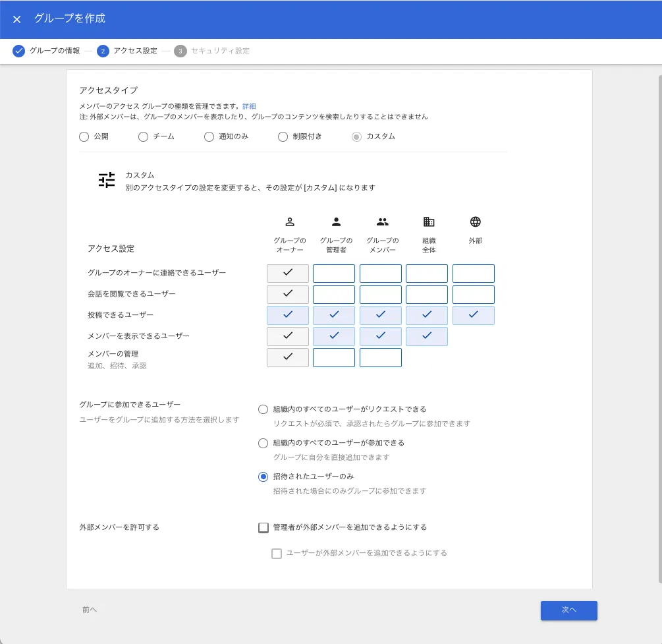Uncheck external users posting permission
662x644 pixels.
pos(473,316)
